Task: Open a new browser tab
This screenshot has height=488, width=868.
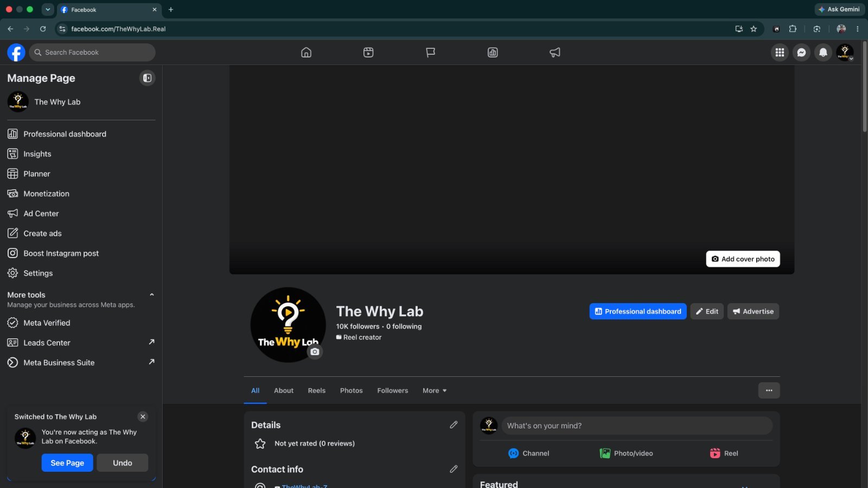Action: pos(171,9)
